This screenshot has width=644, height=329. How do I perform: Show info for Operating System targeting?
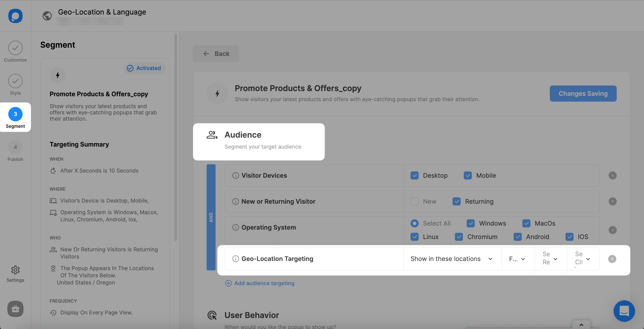(235, 227)
